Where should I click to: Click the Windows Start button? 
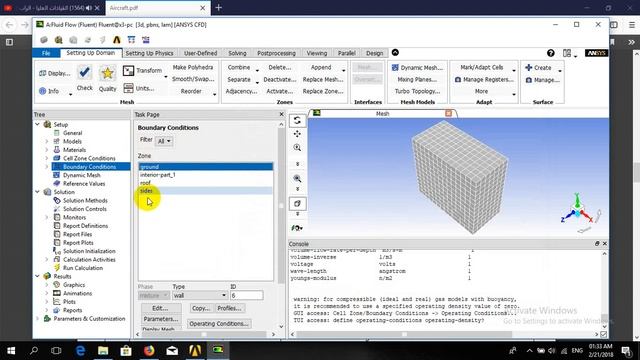(x=11, y=350)
